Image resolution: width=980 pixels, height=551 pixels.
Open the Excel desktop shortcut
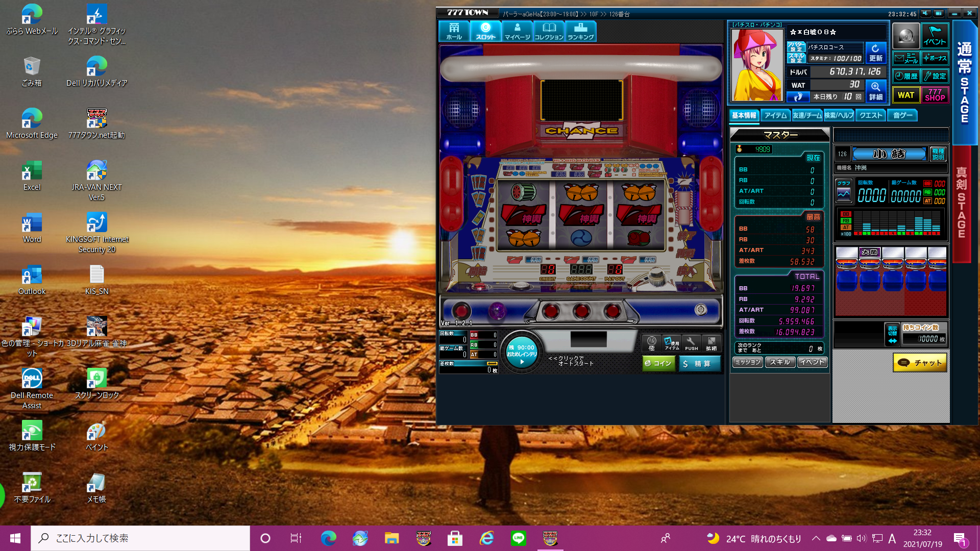tap(32, 176)
